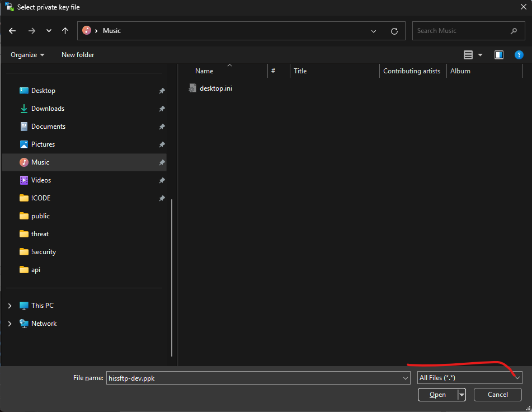532x412 pixels.
Task: Open the Help question mark icon
Action: 519,55
